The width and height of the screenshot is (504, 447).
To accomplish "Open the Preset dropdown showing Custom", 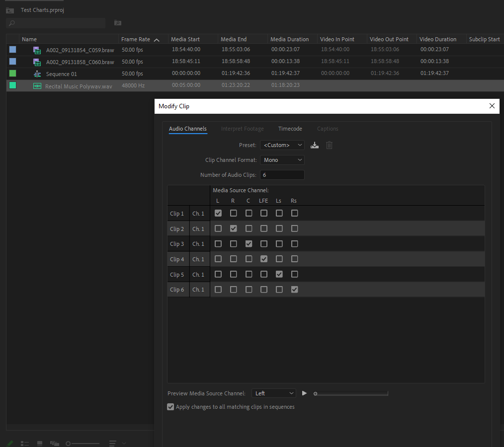I will tap(282, 145).
